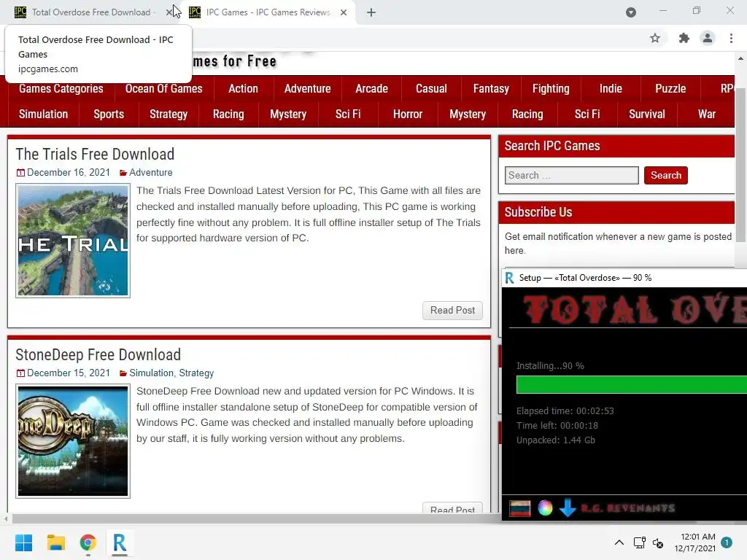The height and width of the screenshot is (560, 747).
Task: Open the December 15, 2021 date link
Action: point(68,373)
